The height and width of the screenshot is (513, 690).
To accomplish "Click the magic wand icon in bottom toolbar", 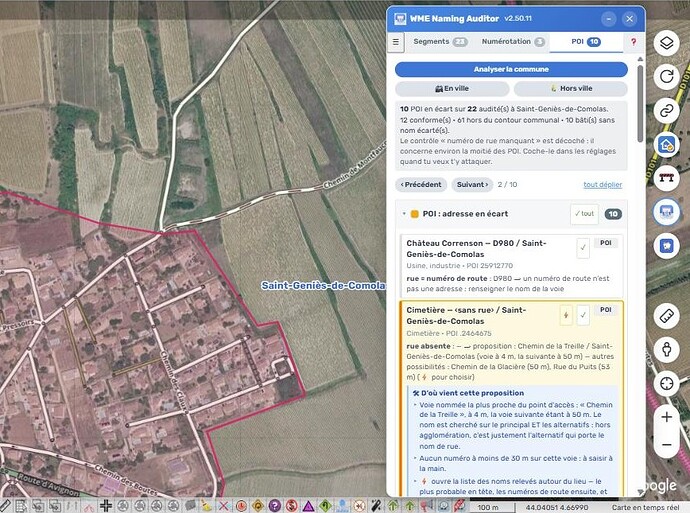I will coord(376,506).
